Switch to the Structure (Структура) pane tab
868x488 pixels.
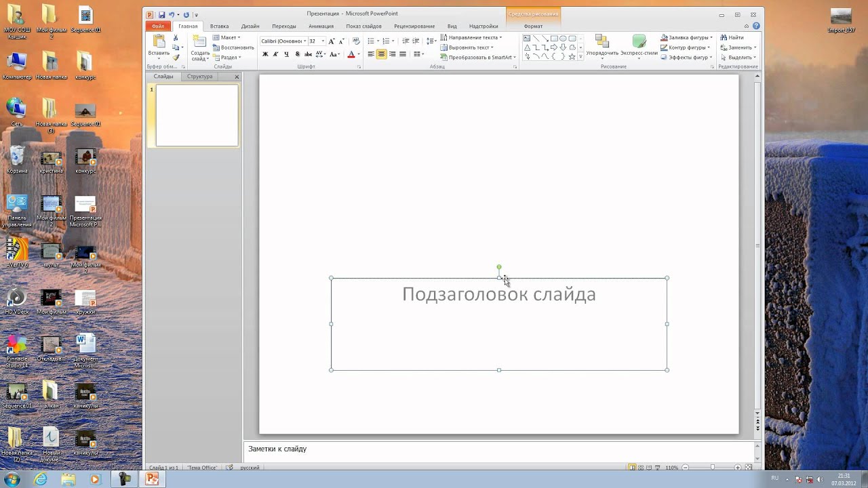pyautogui.click(x=200, y=77)
